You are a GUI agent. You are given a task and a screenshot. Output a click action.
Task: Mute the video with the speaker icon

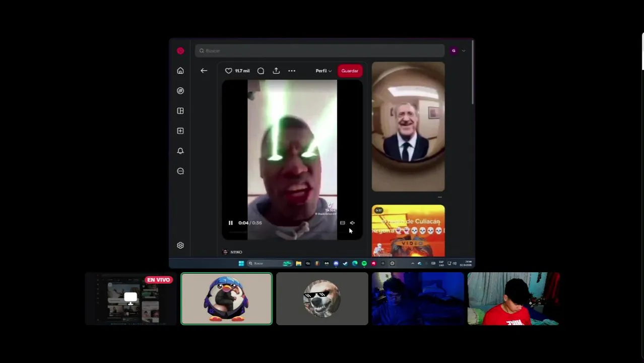click(x=352, y=223)
